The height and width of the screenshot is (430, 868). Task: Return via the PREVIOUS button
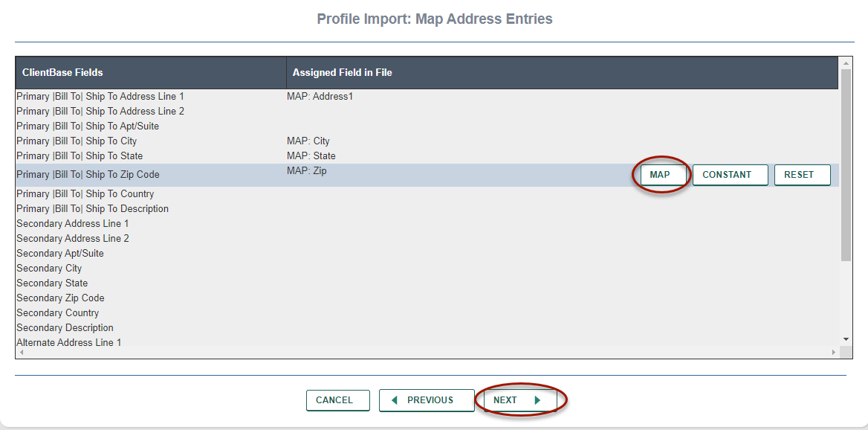427,400
